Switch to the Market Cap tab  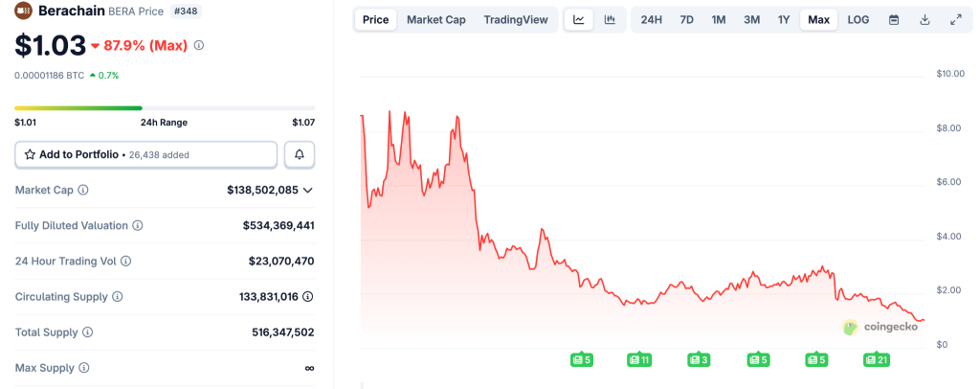436,19
